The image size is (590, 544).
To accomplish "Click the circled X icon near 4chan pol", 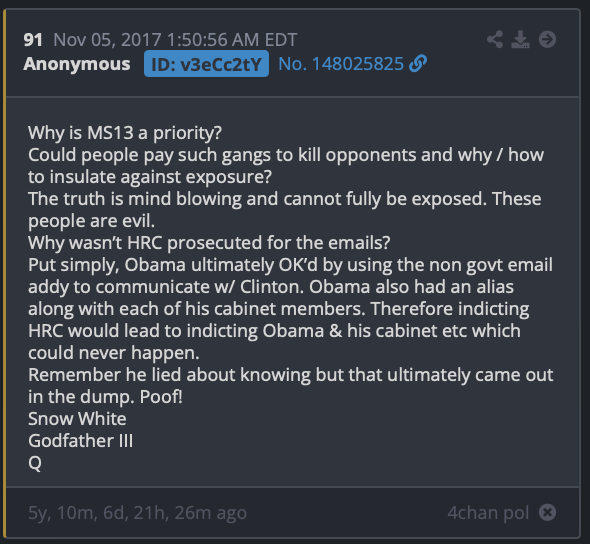I will [547, 512].
